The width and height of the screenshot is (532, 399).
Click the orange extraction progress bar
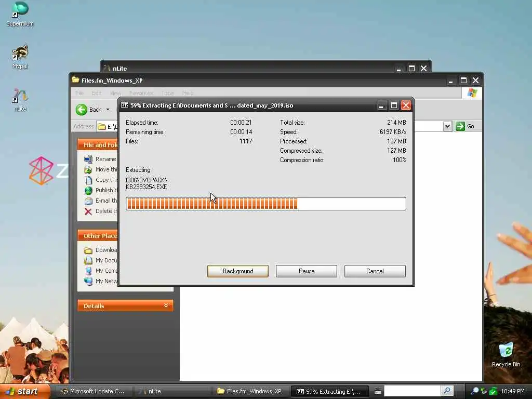click(x=265, y=204)
